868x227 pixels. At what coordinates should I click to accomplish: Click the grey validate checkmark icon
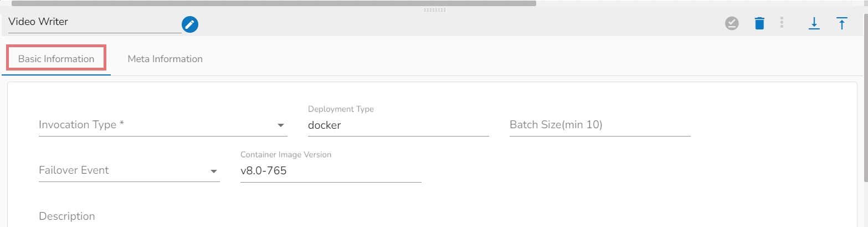tap(732, 23)
